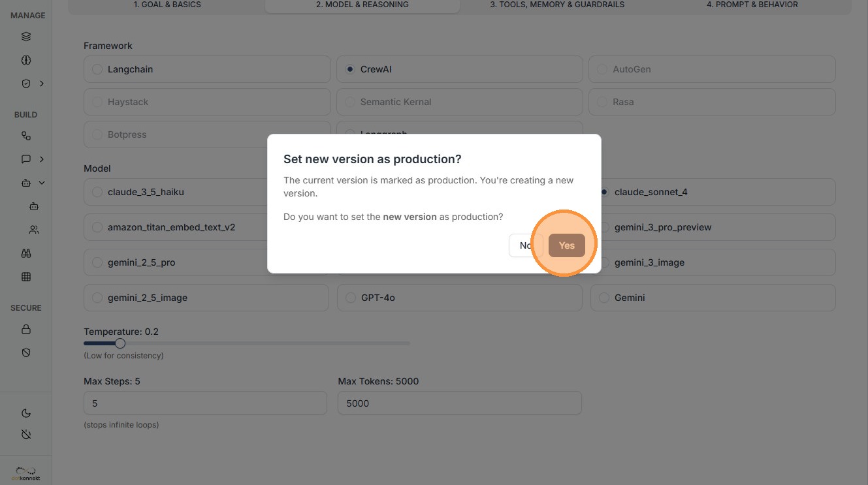Open the 2. Model & Reasoning tab
The image size is (868, 485).
coord(362,5)
